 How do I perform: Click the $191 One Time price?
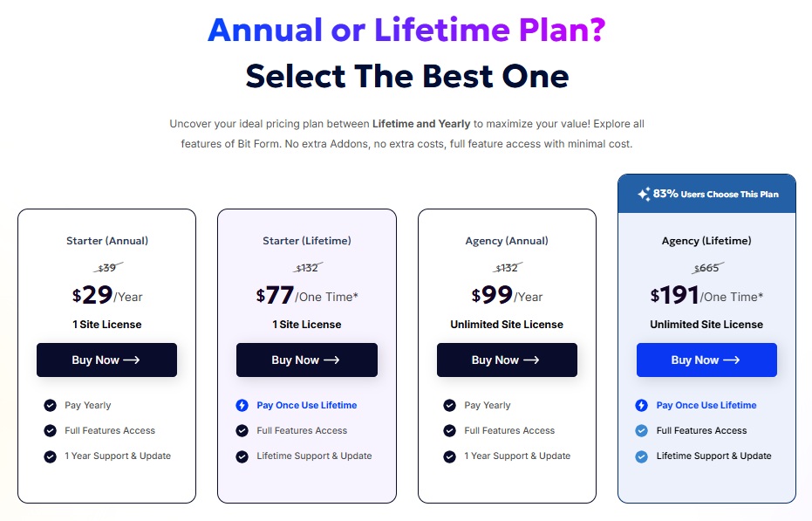(706, 296)
